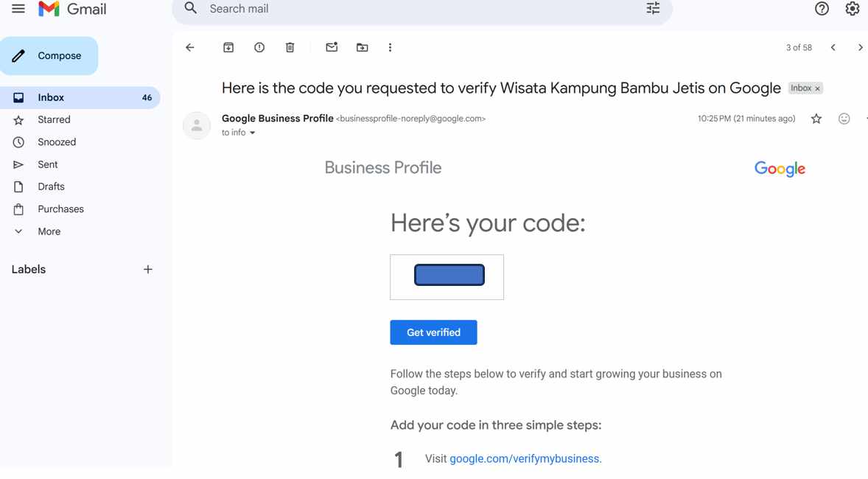Go back to the inbox list
Image resolution: width=868 pixels, height=479 pixels.
click(x=189, y=46)
